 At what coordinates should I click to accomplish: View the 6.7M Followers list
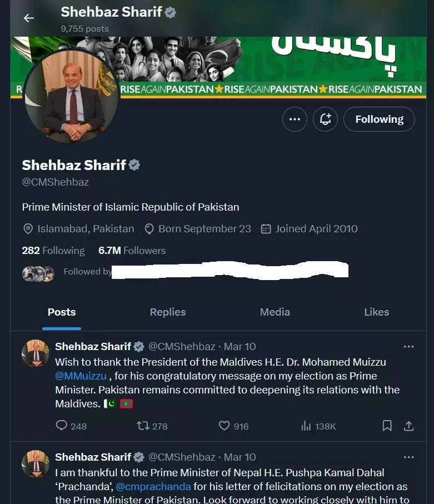coord(132,251)
